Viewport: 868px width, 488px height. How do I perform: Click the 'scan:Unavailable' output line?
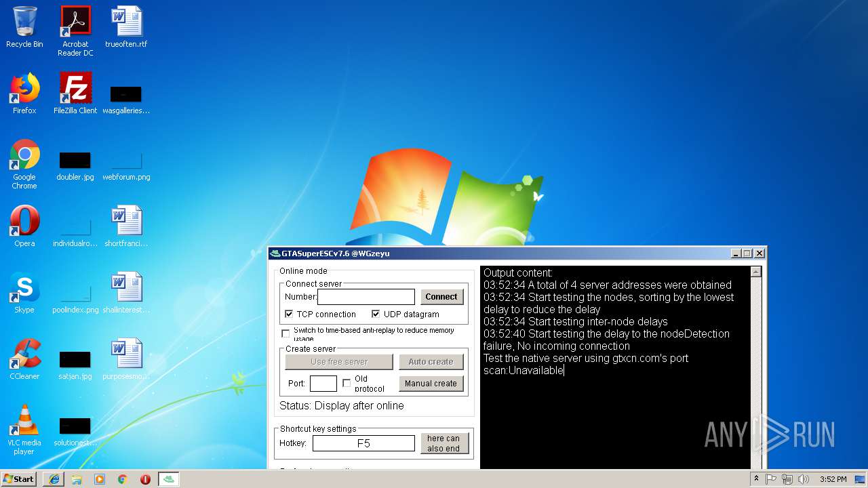[x=524, y=371]
